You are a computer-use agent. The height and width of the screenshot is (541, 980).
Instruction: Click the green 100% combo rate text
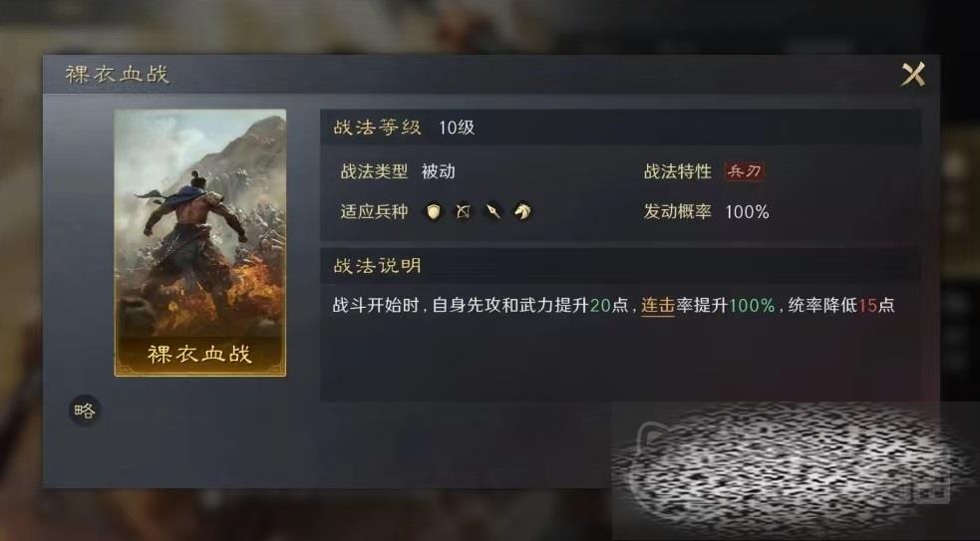pyautogui.click(x=752, y=306)
